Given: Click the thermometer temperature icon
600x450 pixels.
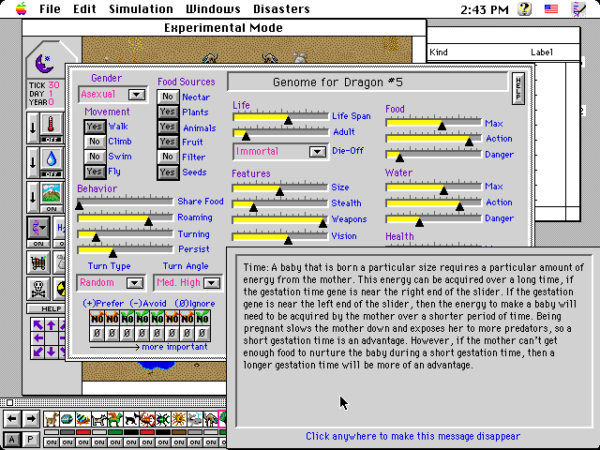Looking at the screenshot, I should pos(51,124).
